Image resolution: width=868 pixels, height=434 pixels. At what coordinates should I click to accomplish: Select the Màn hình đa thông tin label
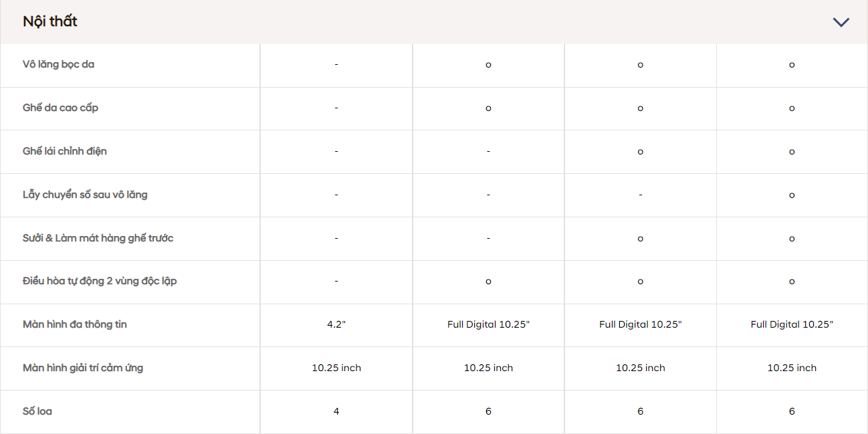point(75,324)
